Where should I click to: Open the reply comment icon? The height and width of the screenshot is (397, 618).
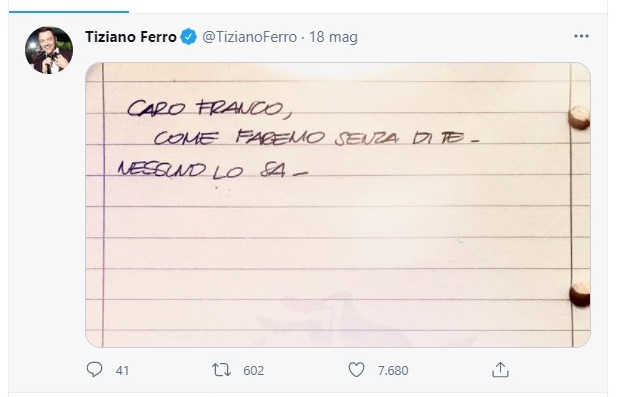pyautogui.click(x=94, y=369)
